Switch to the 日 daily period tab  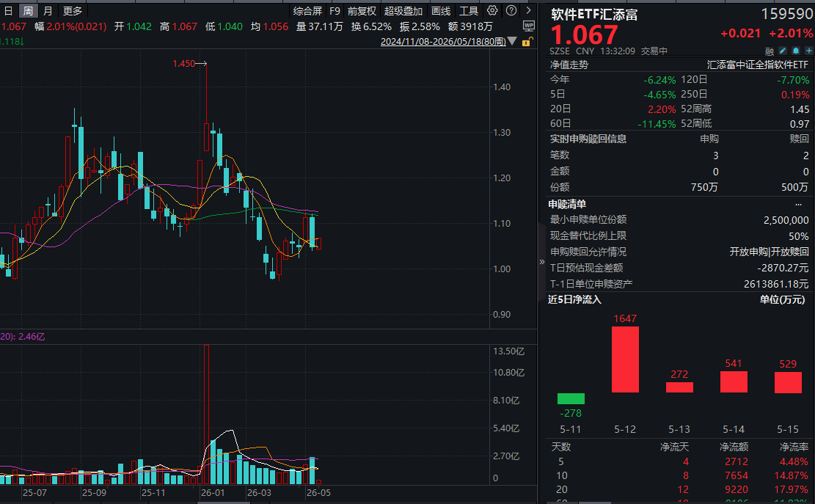pyautogui.click(x=8, y=10)
